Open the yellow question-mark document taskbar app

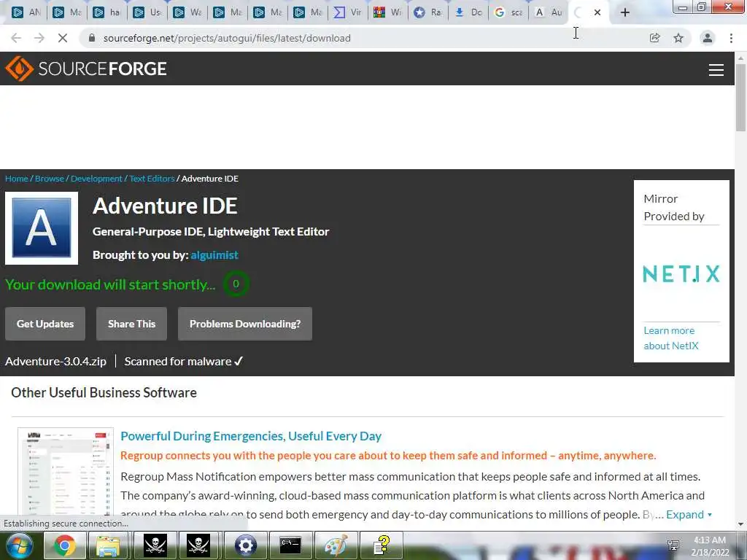click(381, 545)
